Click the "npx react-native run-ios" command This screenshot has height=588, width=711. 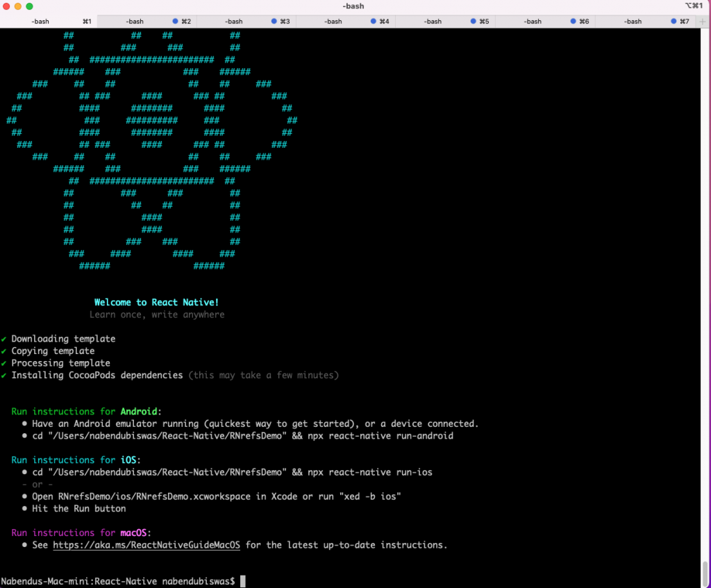point(370,472)
